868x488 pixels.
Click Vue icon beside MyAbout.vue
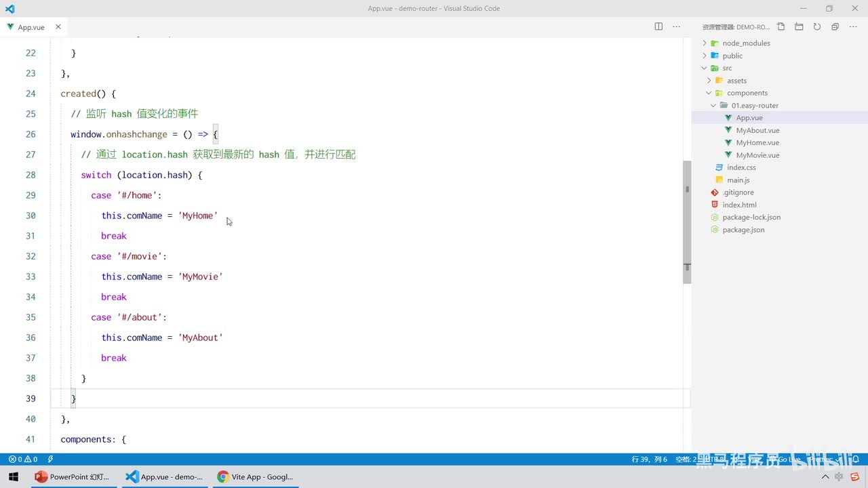[x=729, y=130]
